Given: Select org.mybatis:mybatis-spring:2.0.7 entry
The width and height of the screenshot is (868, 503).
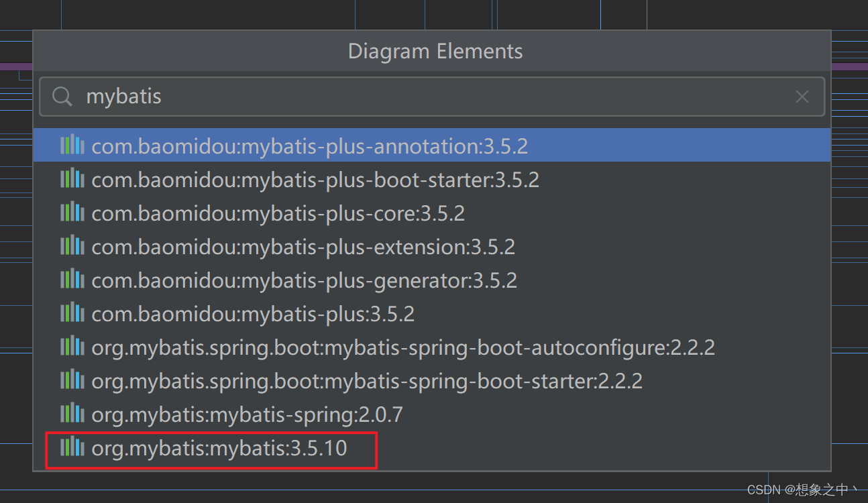Looking at the screenshot, I should click(432, 414).
